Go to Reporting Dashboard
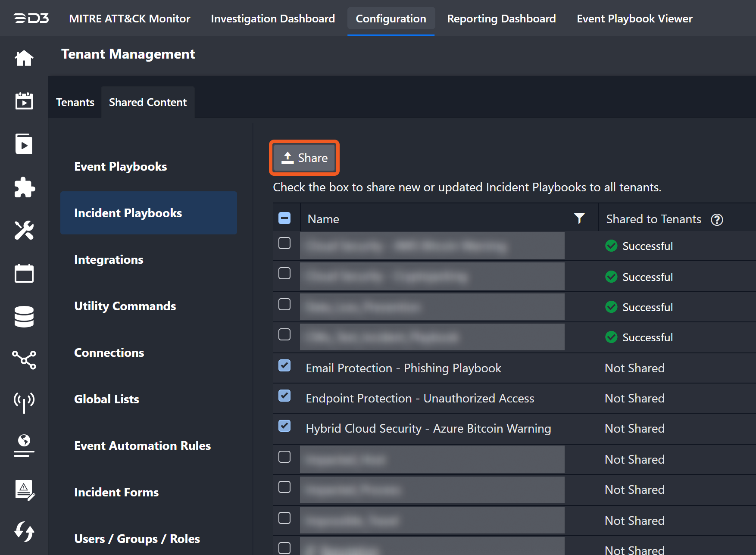756x555 pixels. (x=501, y=19)
